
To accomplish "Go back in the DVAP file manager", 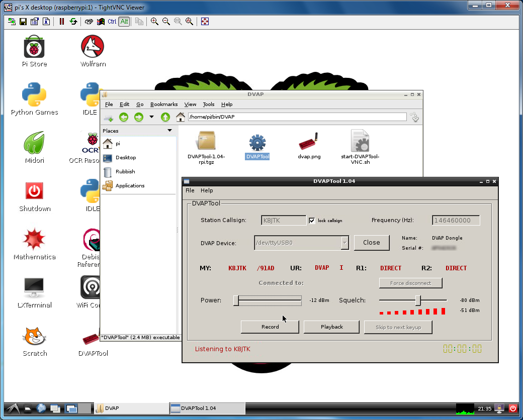I will point(124,117).
